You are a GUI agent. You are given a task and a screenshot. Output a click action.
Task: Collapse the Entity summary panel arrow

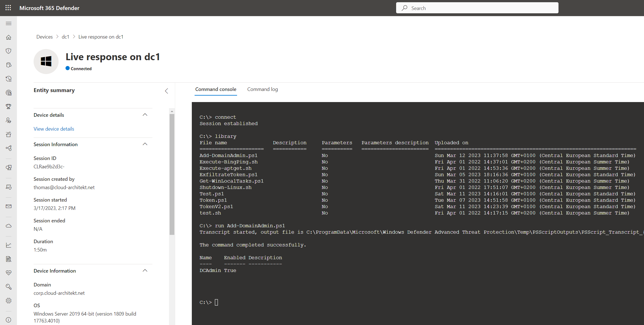(166, 91)
